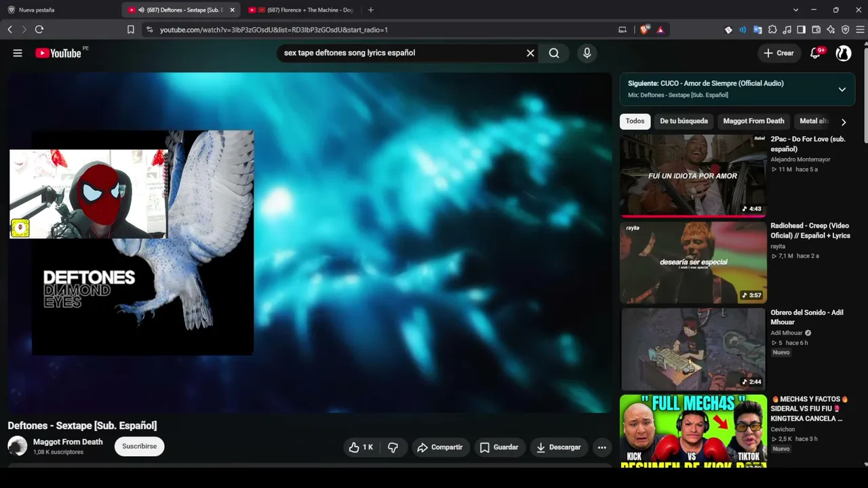Mute audio on the Deftones tab
This screenshot has width=868, height=488.
141,10
